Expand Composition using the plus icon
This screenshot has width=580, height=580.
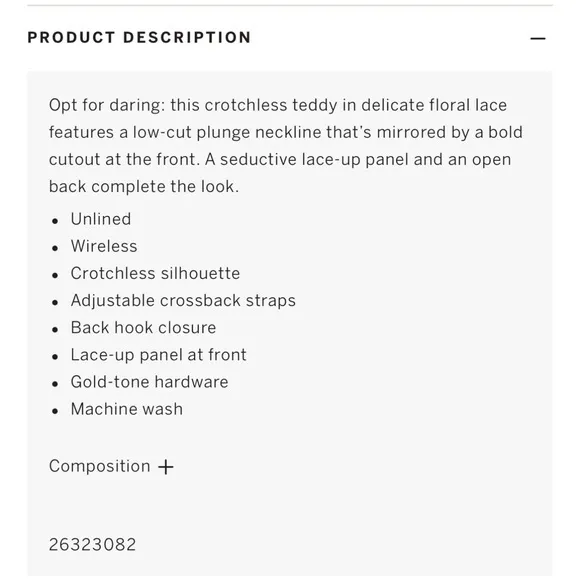coord(166,467)
